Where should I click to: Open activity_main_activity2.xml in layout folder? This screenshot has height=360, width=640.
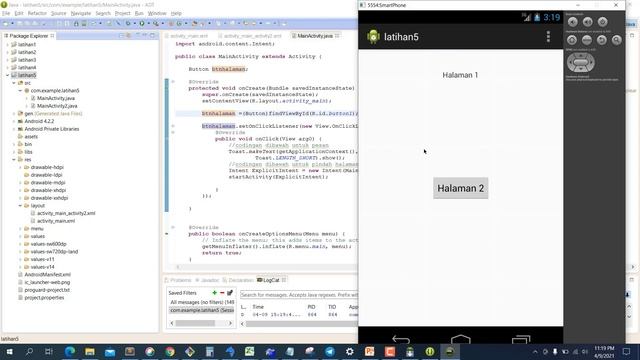pyautogui.click(x=66, y=213)
